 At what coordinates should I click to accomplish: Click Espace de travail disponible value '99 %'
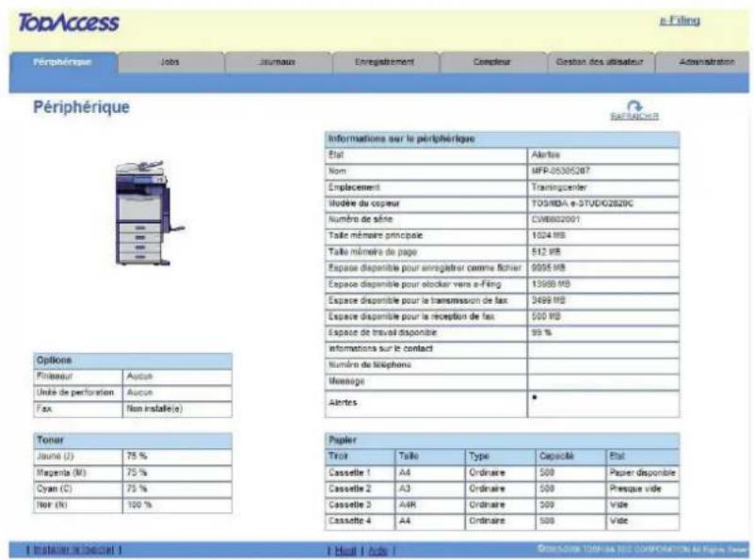(541, 332)
